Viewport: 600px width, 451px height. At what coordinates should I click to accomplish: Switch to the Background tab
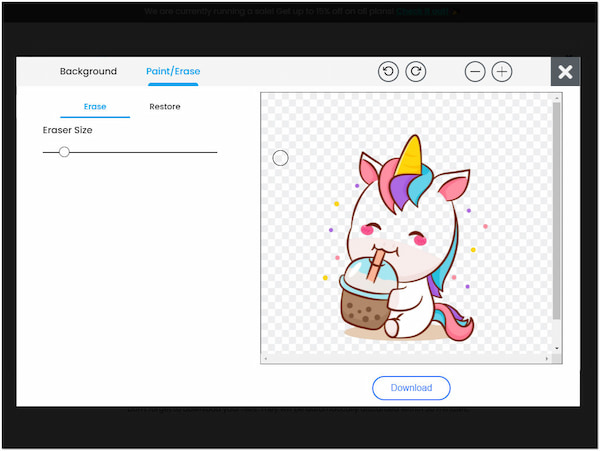[88, 72]
